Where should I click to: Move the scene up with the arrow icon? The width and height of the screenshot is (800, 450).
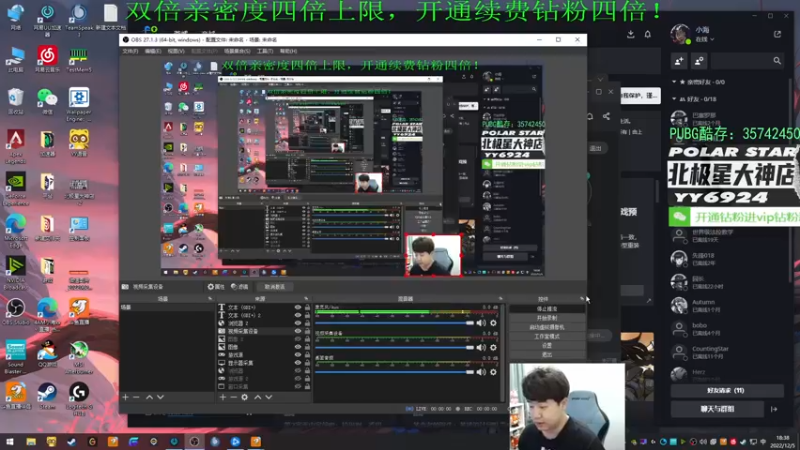pyautogui.click(x=149, y=397)
